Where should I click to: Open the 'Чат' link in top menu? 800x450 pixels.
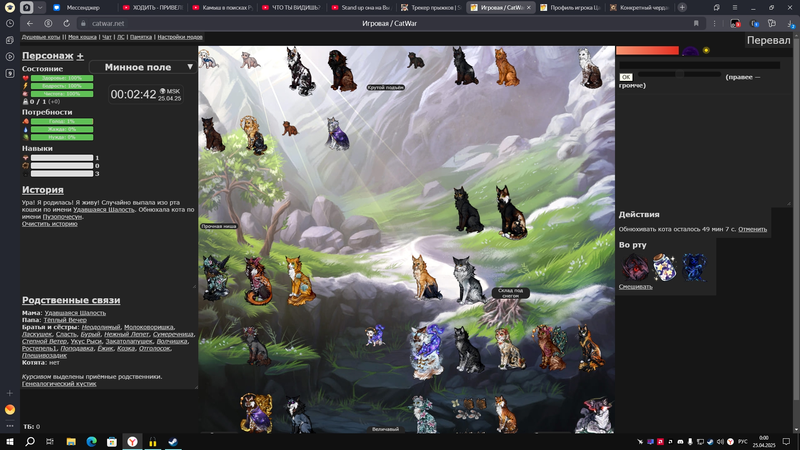click(x=107, y=37)
